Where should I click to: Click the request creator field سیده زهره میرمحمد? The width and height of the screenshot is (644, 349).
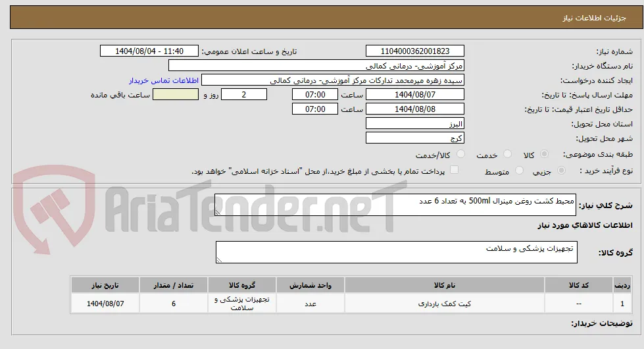click(333, 80)
